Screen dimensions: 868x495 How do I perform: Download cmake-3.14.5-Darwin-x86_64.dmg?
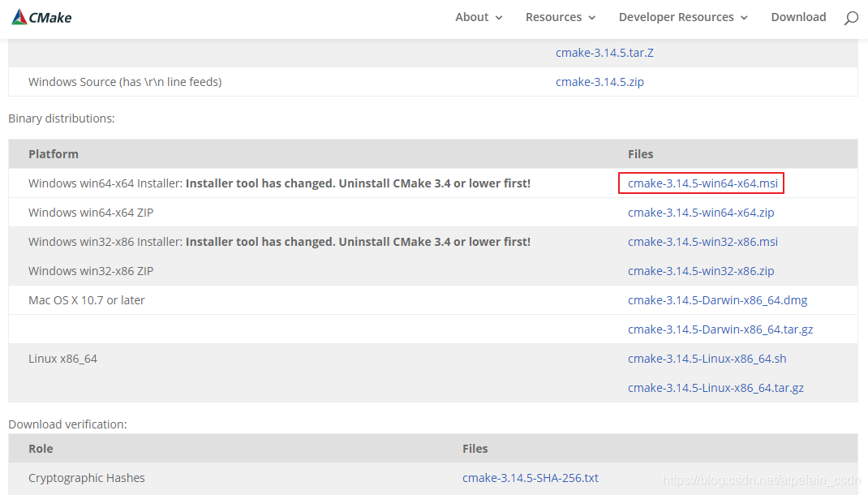coord(717,300)
